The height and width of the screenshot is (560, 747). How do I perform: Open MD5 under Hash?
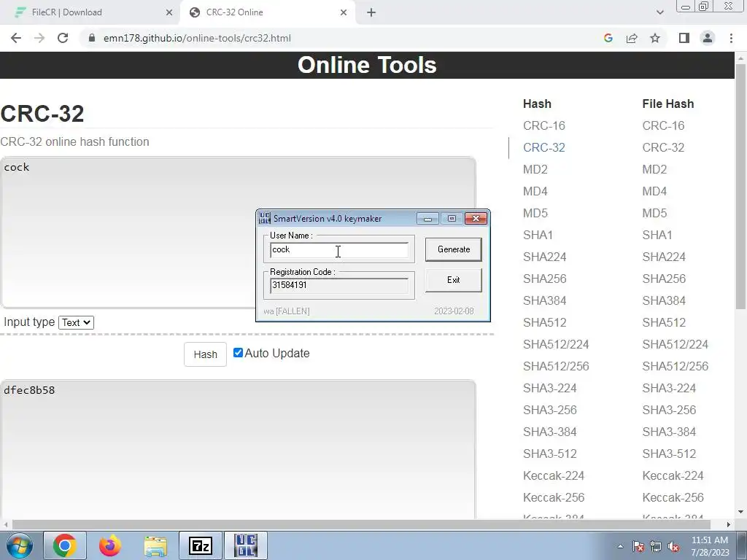click(x=535, y=214)
